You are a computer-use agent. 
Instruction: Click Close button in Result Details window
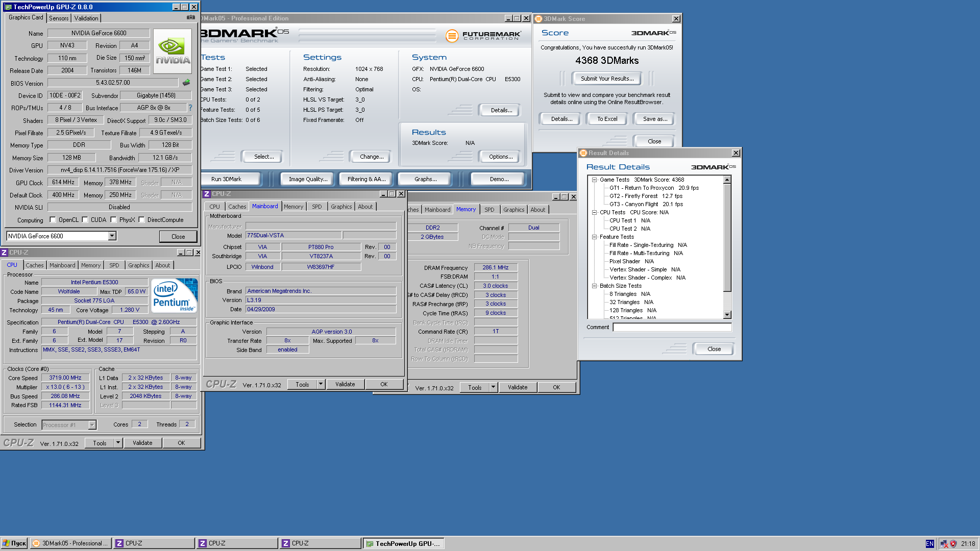pyautogui.click(x=714, y=349)
